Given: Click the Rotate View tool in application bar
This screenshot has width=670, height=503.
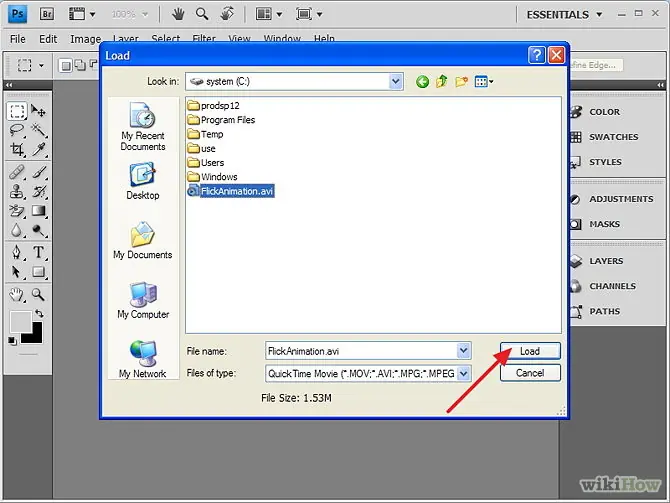Looking at the screenshot, I should point(227,14).
